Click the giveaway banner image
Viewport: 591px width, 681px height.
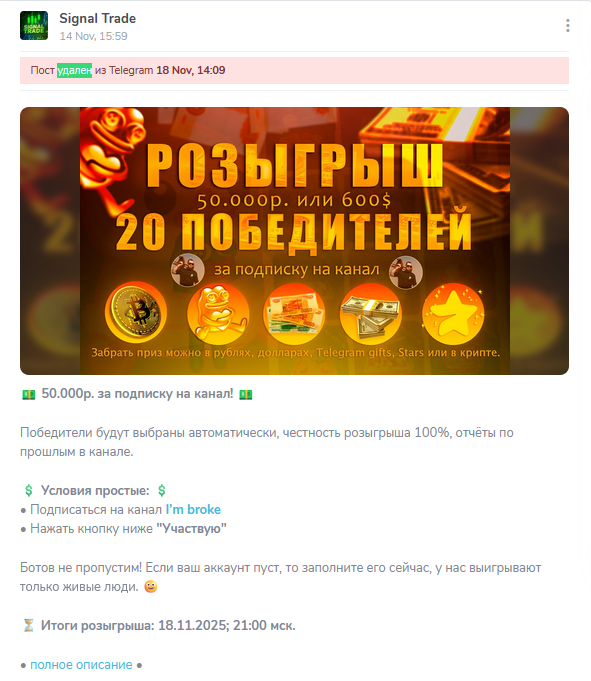coord(294,241)
